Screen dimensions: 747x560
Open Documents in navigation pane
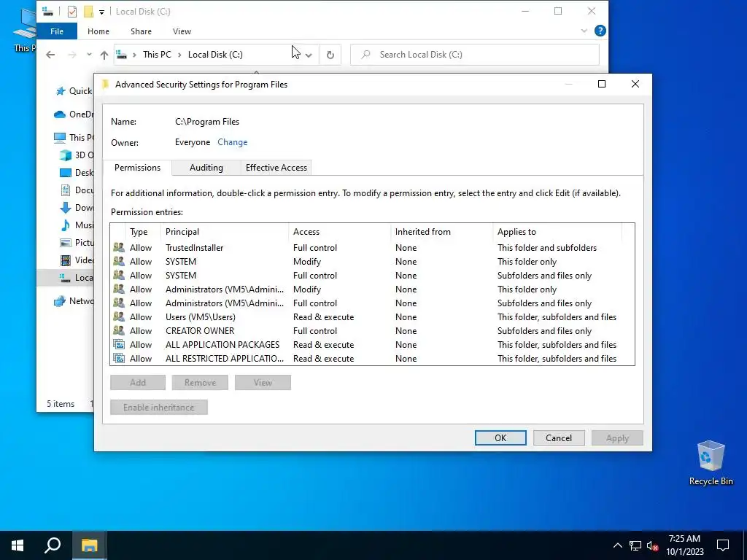click(x=76, y=190)
